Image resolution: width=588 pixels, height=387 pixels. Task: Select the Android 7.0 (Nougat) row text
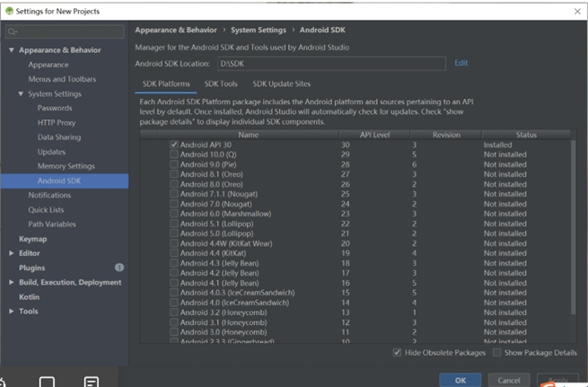[x=216, y=204]
